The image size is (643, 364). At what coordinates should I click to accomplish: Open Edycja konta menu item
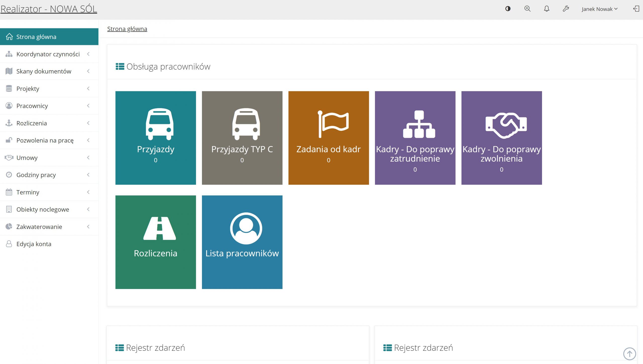(x=34, y=244)
